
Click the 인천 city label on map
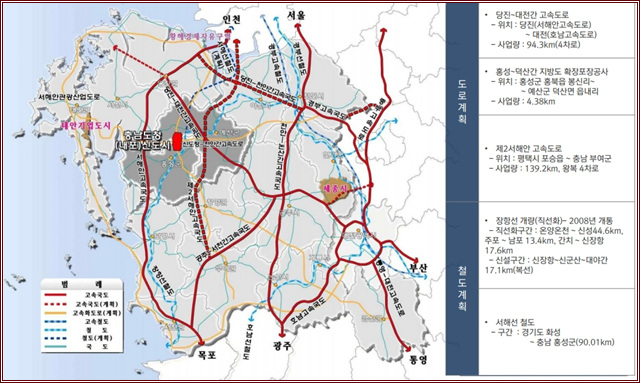tap(231, 20)
